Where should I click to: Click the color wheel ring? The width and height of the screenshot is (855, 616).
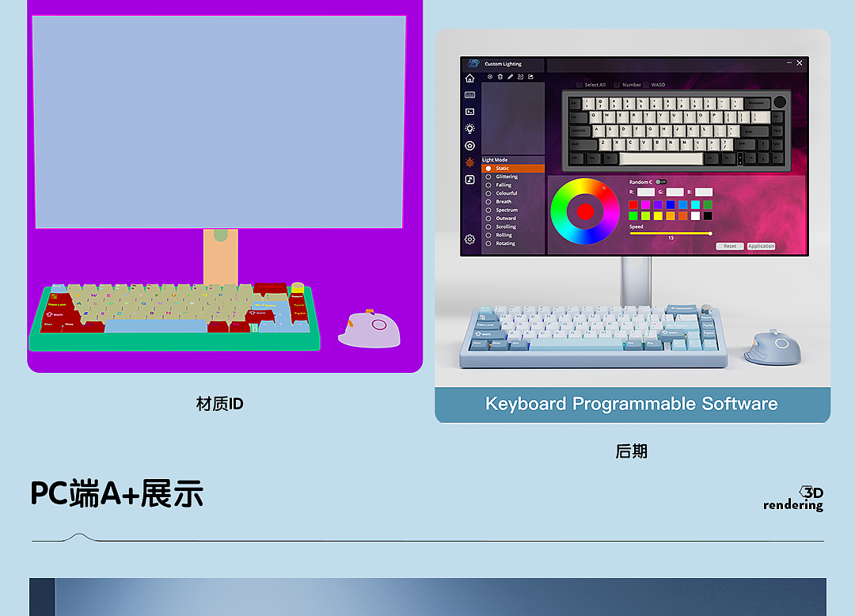point(558,211)
